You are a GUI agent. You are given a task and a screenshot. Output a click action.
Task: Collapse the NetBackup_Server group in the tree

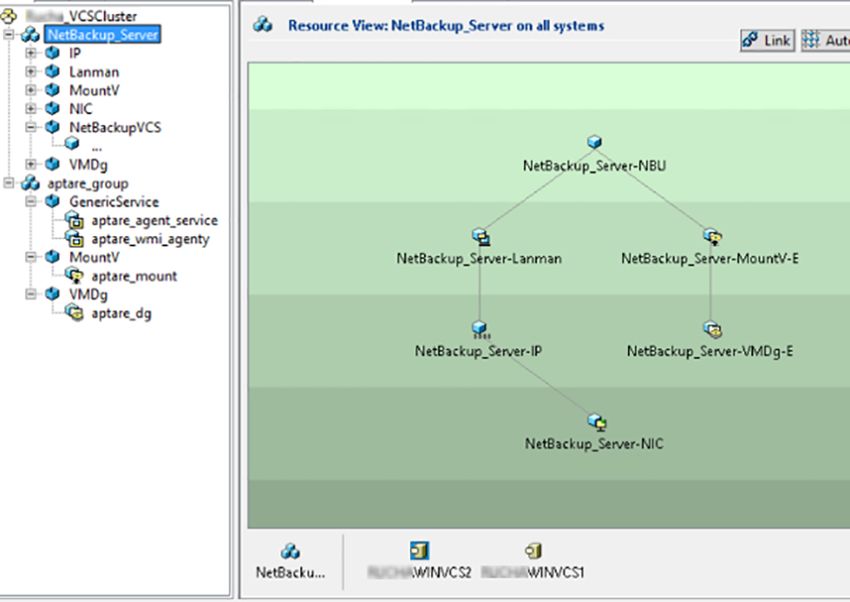point(9,35)
